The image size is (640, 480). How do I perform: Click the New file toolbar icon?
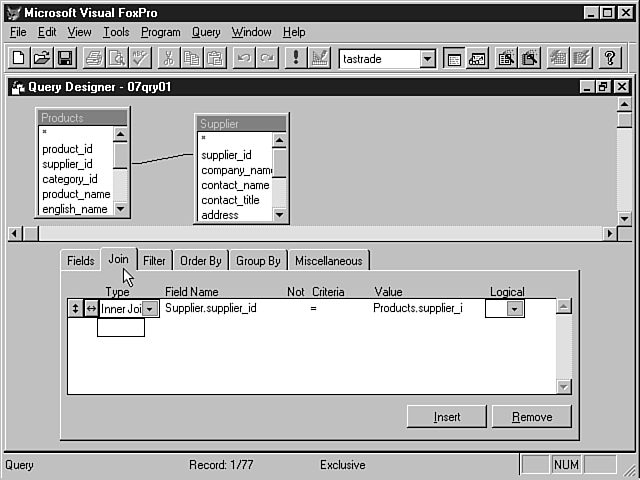point(20,58)
